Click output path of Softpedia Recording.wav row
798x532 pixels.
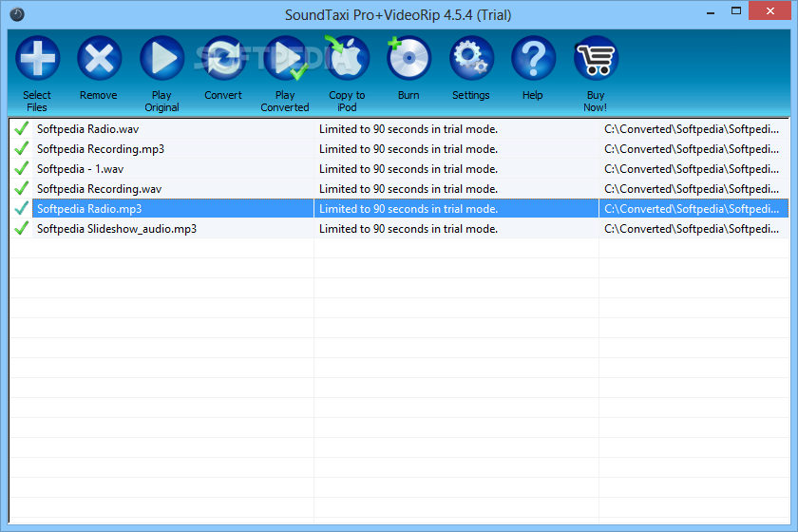[692, 189]
